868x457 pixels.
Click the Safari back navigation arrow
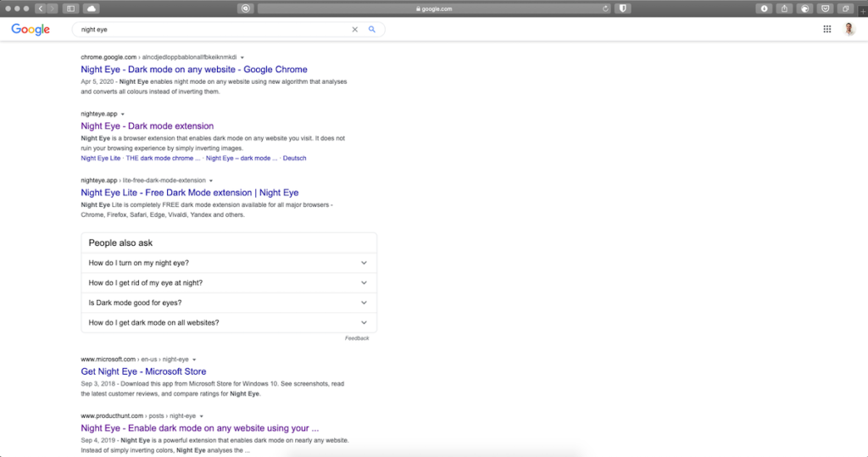40,8
